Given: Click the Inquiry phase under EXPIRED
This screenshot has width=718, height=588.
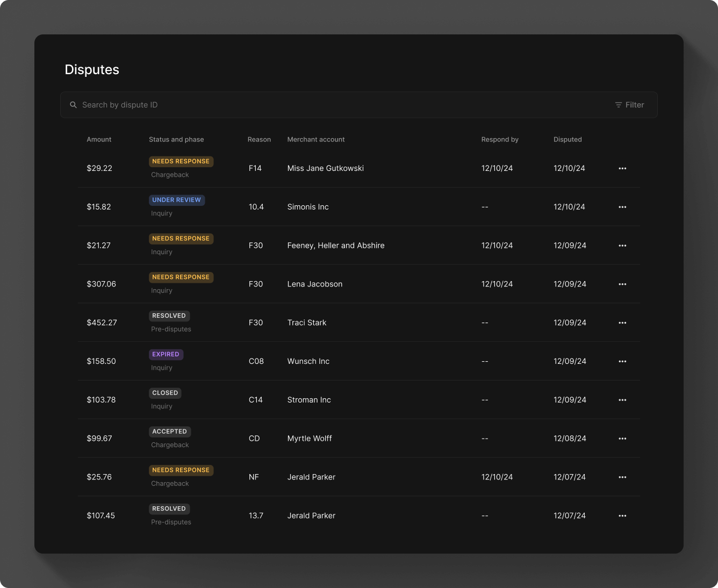Looking at the screenshot, I should coord(162,368).
